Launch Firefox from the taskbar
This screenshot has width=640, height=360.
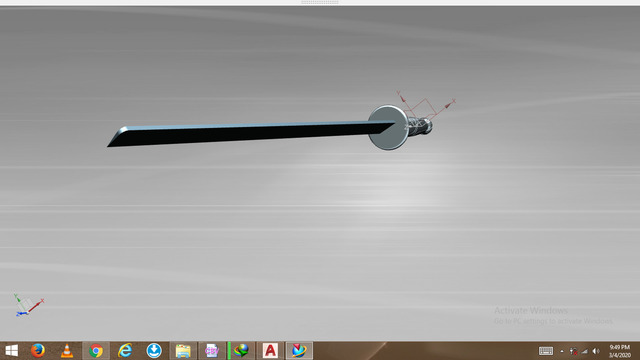38,351
